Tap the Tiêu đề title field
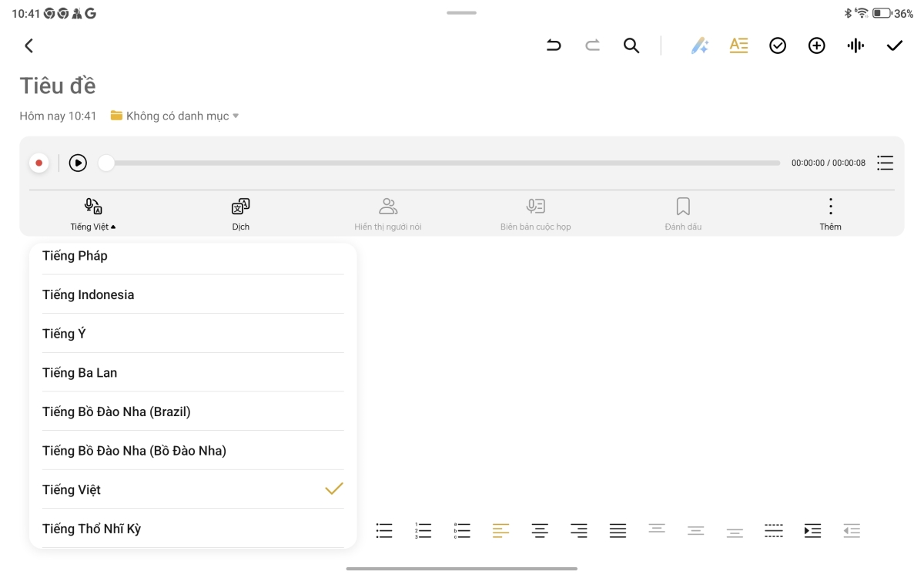Screen dimensions: 924x578 pyautogui.click(x=58, y=86)
